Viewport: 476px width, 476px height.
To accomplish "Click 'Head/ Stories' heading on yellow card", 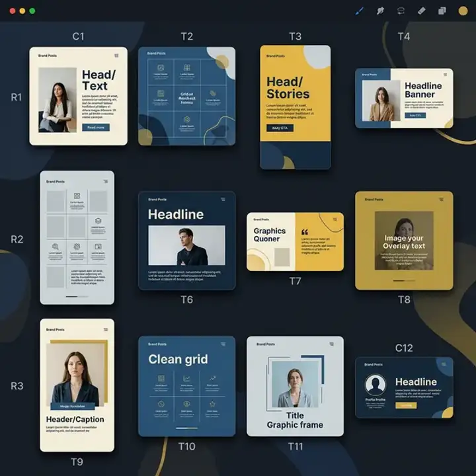I will pyautogui.click(x=288, y=88).
